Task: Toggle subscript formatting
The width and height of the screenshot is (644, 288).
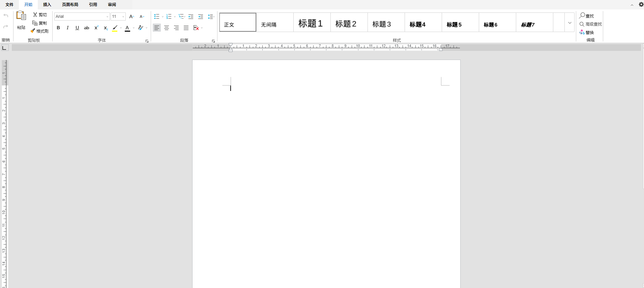Action: tap(106, 28)
